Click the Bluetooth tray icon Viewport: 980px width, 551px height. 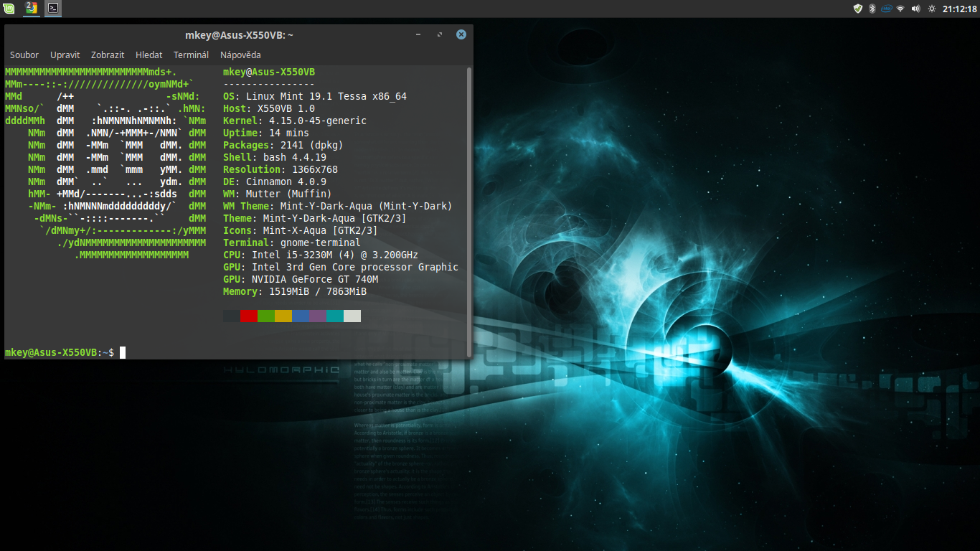(872, 9)
